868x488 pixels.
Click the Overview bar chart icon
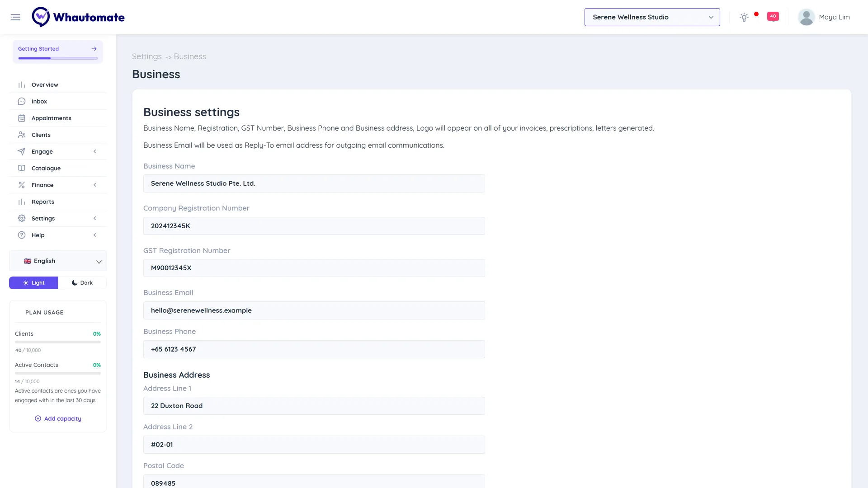point(22,85)
